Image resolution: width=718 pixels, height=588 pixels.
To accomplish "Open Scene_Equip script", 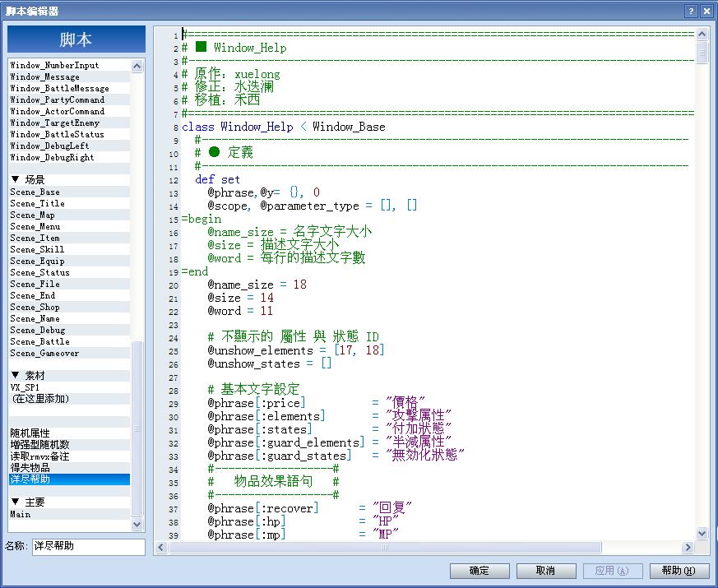I will [x=69, y=261].
